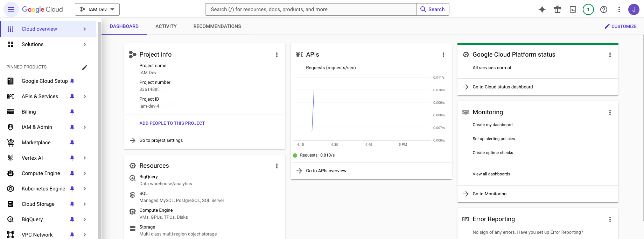Open Resources card options menu

click(x=277, y=166)
